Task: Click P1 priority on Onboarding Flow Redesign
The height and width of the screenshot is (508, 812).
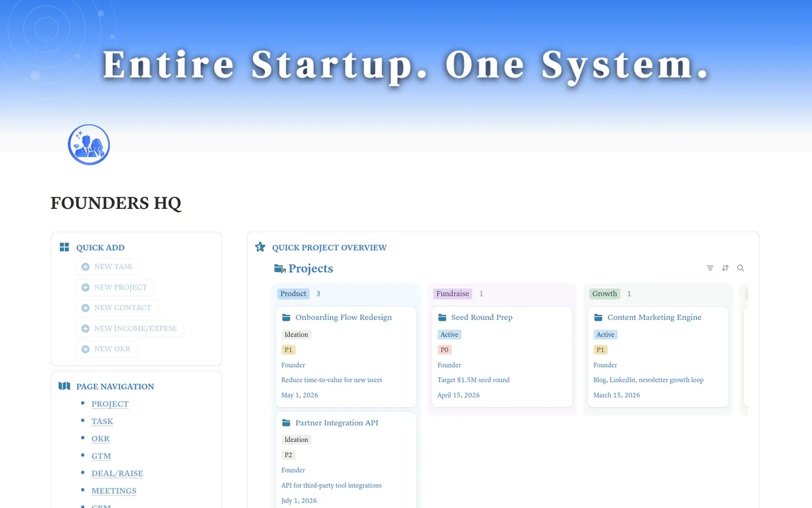Action: click(289, 350)
